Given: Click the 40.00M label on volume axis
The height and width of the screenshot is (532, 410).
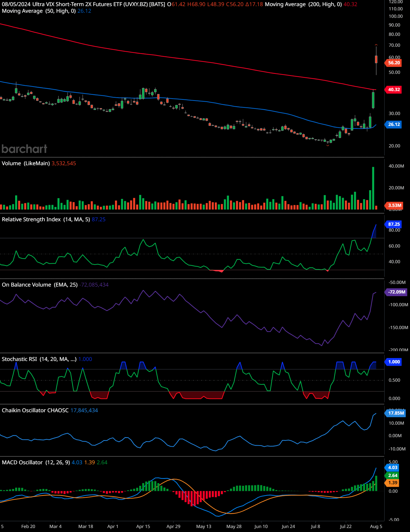Looking at the screenshot, I should pos(396,166).
